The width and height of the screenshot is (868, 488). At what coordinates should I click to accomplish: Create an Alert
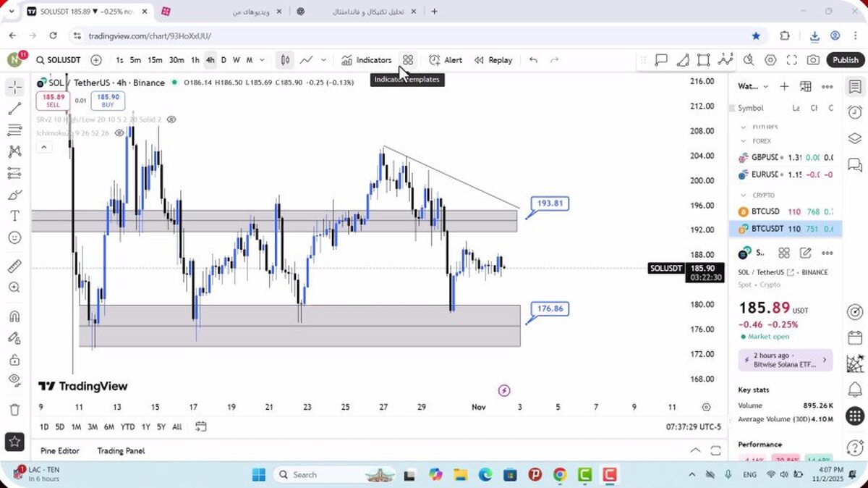(446, 60)
